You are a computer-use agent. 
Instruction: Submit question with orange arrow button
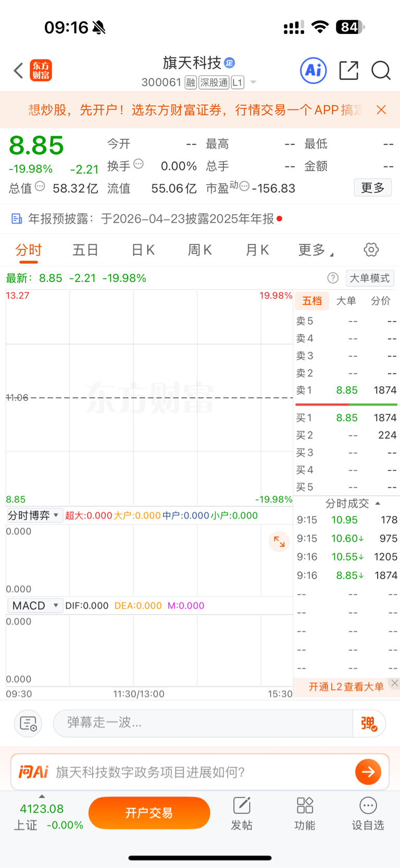368,772
